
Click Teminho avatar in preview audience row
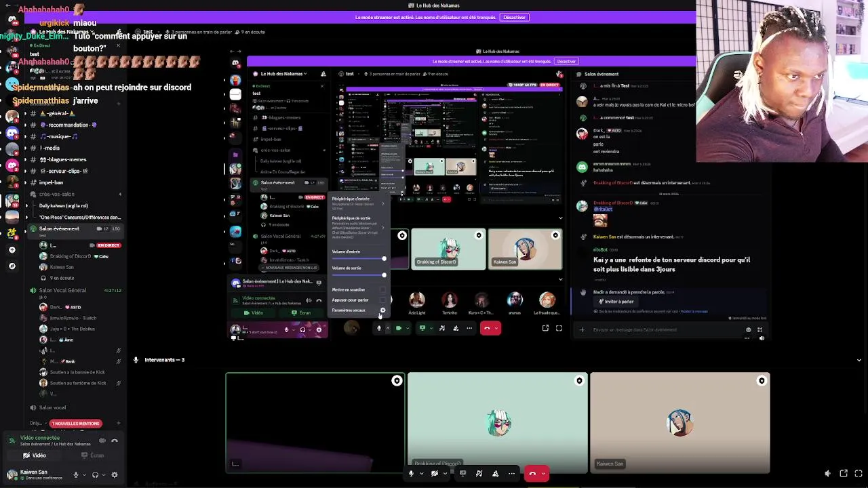click(x=450, y=300)
